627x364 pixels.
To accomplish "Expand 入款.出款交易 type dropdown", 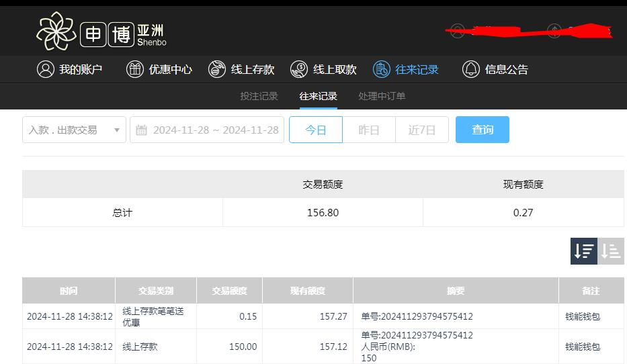I will coord(75,130).
